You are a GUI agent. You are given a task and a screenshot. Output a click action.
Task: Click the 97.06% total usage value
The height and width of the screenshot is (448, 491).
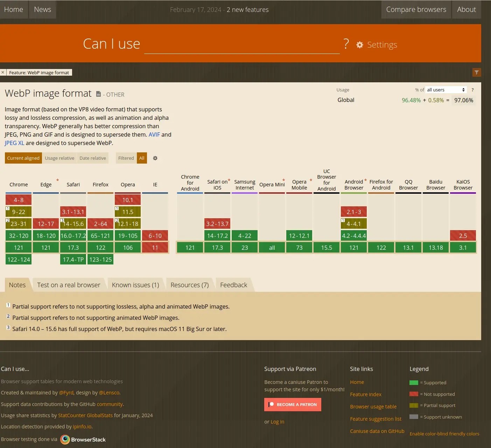point(464,100)
